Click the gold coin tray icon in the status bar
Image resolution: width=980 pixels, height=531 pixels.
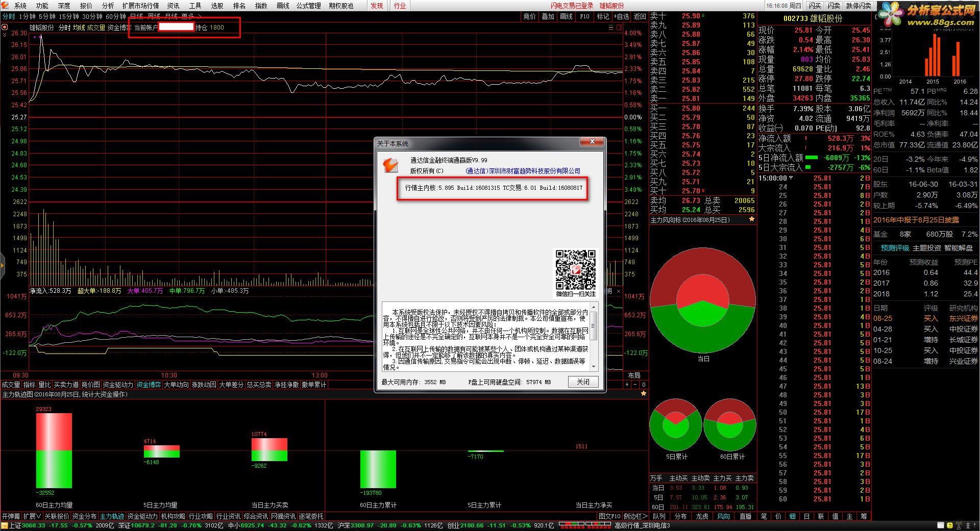click(x=949, y=526)
